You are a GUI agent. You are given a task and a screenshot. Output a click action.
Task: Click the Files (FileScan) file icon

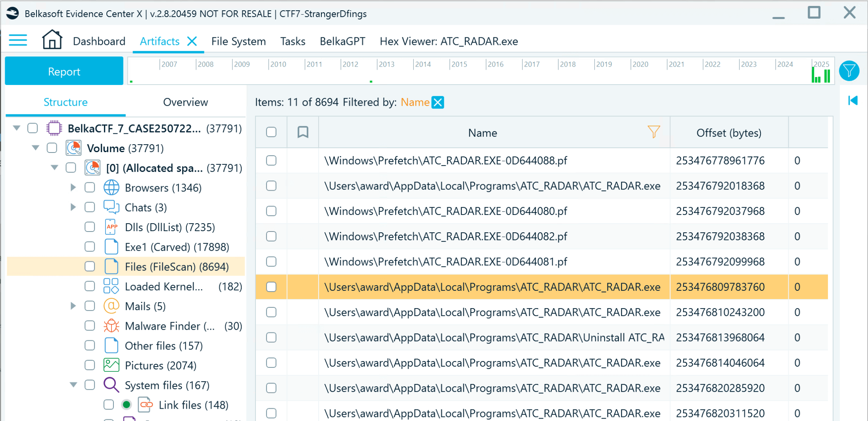point(111,267)
